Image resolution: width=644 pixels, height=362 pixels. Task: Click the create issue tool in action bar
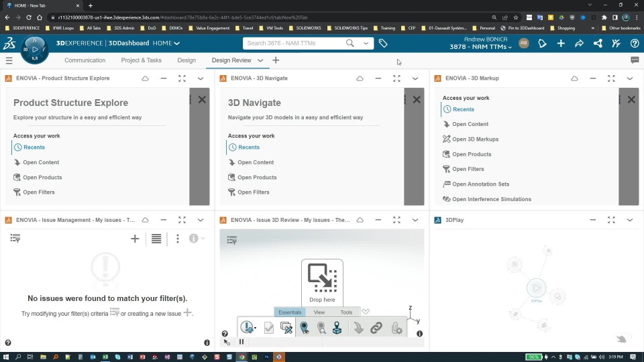[x=248, y=328]
